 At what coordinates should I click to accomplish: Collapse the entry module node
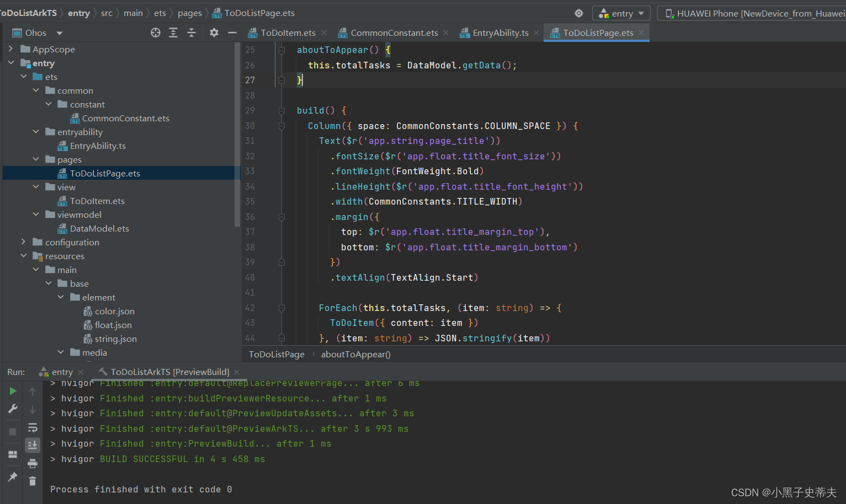[10, 63]
